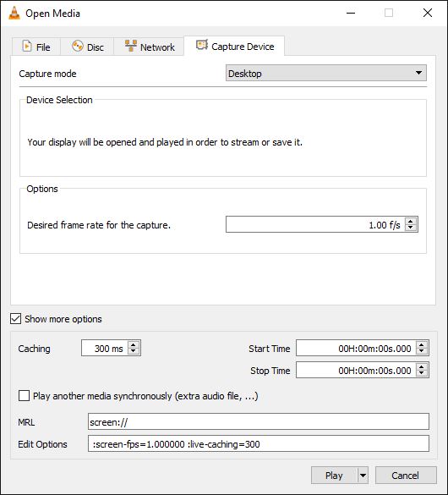Click the Edit Options text field
This screenshot has width=448, height=495.
click(259, 443)
